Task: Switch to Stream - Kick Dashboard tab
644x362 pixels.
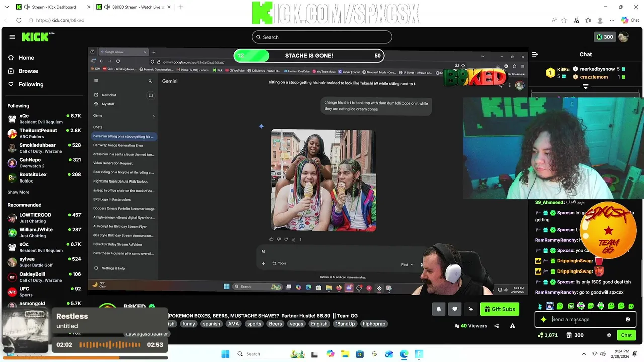Action: pyautogui.click(x=53, y=7)
